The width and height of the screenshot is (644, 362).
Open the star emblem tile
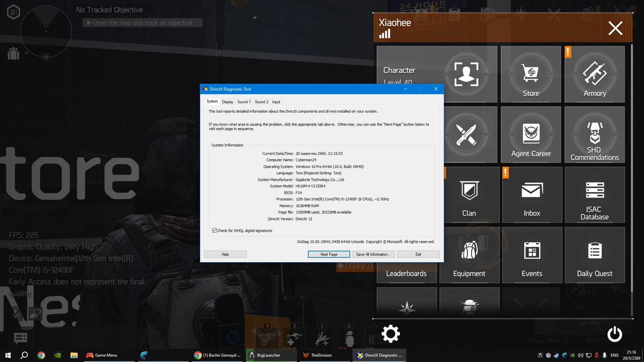(406, 302)
